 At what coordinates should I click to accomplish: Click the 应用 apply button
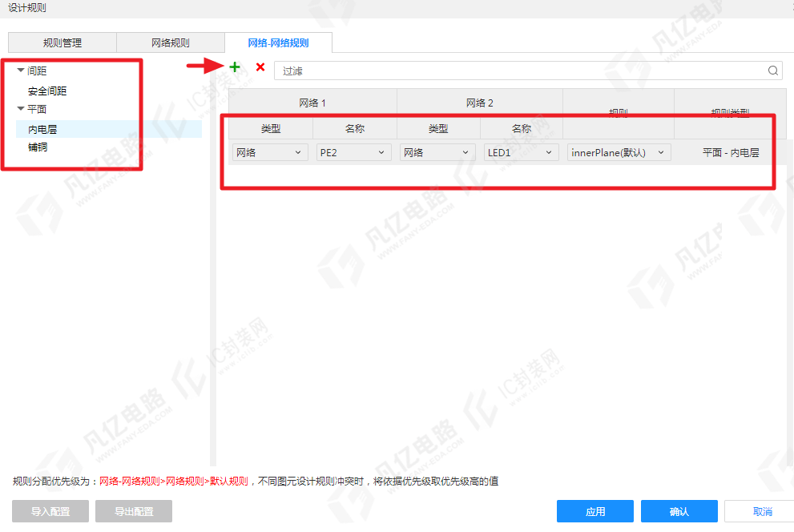coord(595,511)
